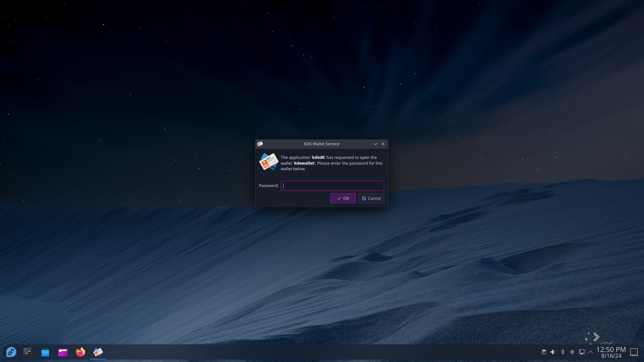Screen dimensions: 644x362
Task: Open volume control in system tray
Action: [553, 352]
